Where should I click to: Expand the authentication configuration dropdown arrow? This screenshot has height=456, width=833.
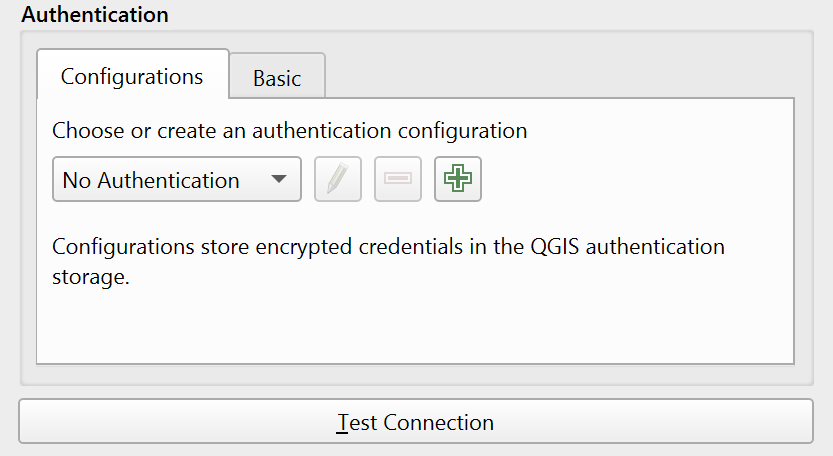[x=279, y=180]
